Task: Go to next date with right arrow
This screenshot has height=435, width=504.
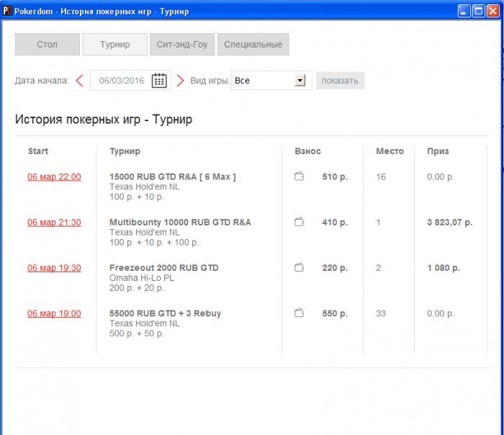Action: click(x=181, y=81)
